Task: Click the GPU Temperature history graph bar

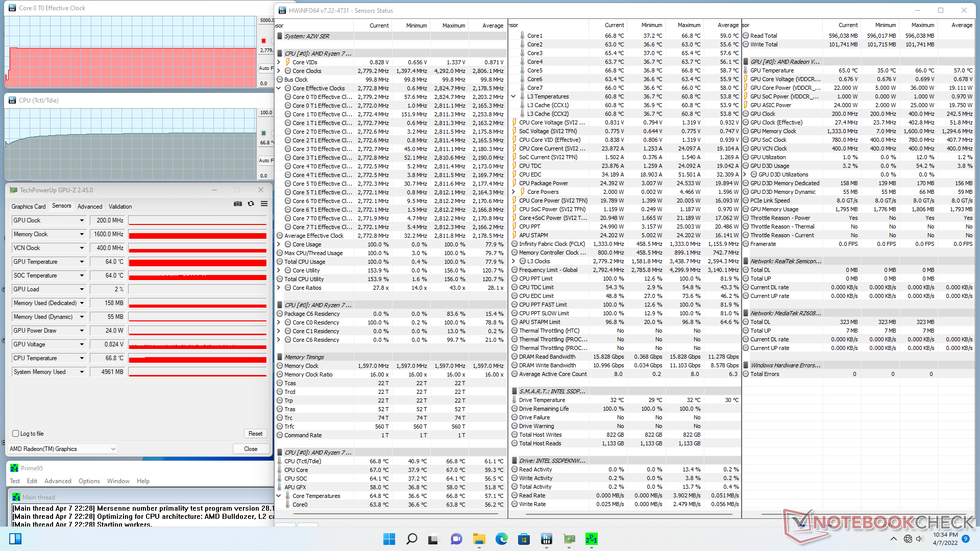Action: point(198,262)
